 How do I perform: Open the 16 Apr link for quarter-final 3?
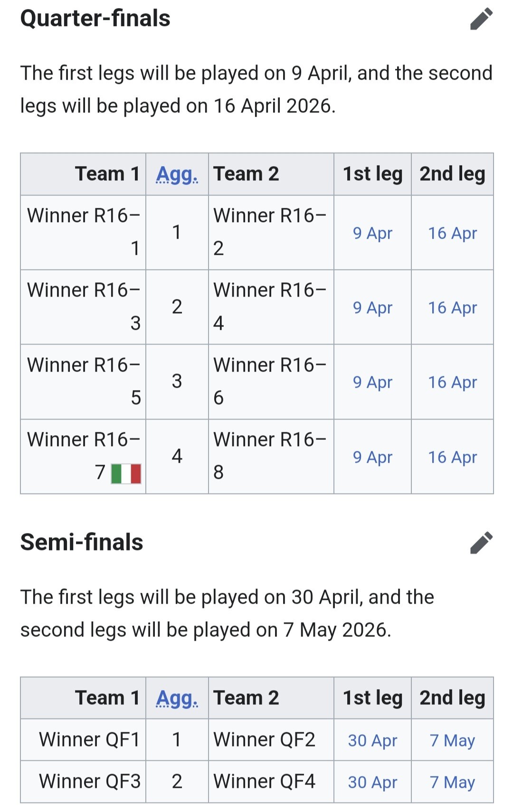coord(452,382)
